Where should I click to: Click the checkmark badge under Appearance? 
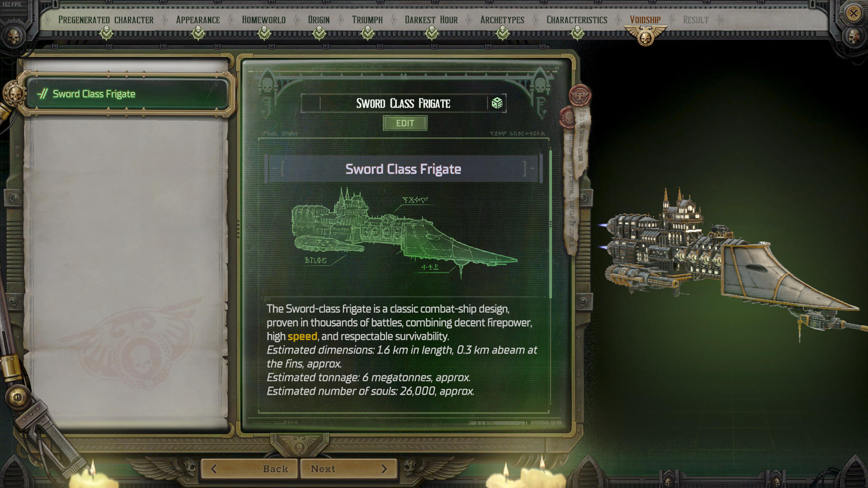click(x=198, y=33)
